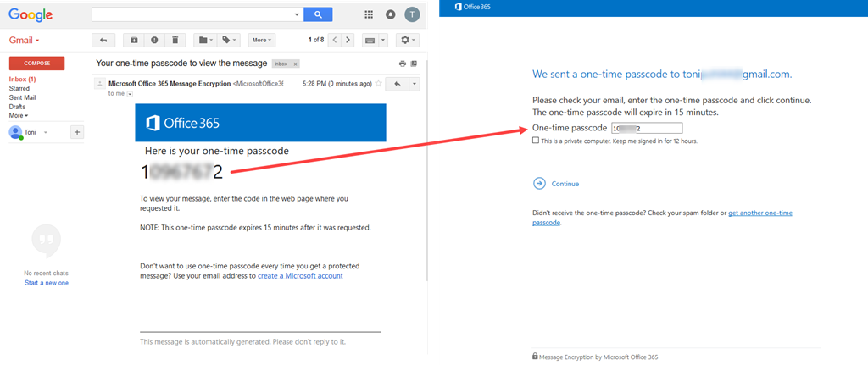
Task: Archive the open email
Action: tap(133, 40)
